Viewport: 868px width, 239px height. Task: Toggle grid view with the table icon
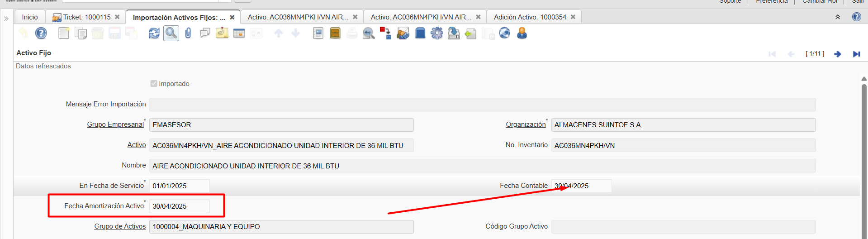point(239,33)
